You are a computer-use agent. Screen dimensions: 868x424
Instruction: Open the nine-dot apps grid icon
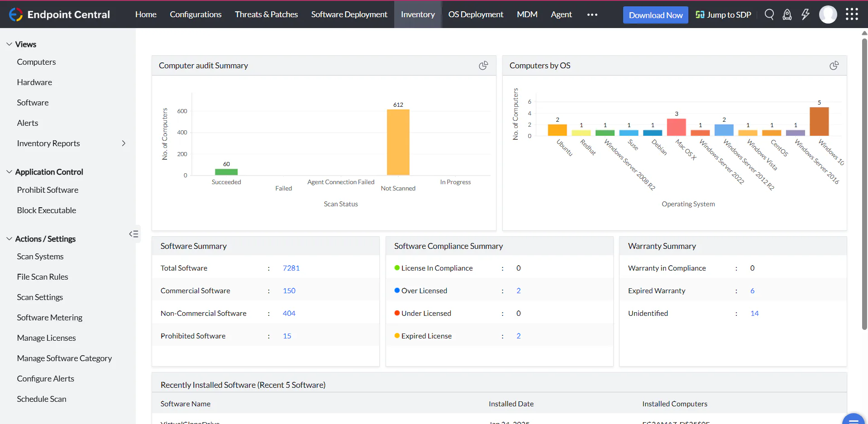click(x=852, y=14)
